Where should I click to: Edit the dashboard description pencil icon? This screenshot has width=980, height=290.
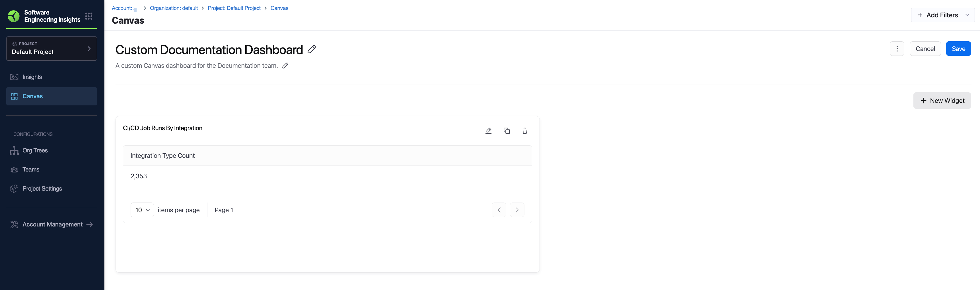[x=285, y=66]
